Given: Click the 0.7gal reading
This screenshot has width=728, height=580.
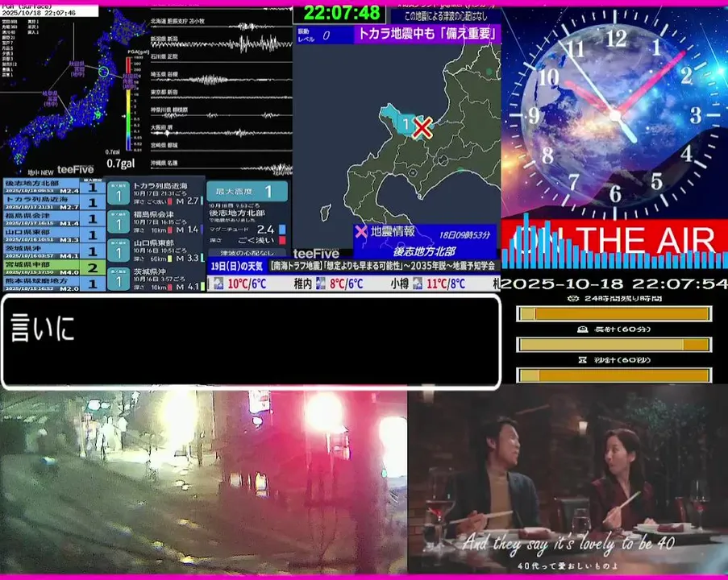Looking at the screenshot, I should tap(121, 164).
